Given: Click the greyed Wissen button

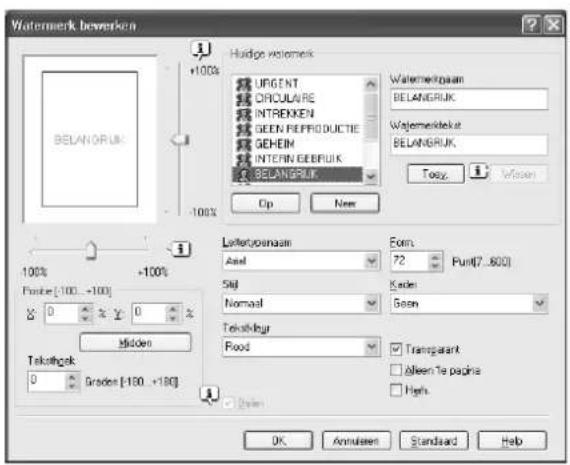Looking at the screenshot, I should [x=519, y=174].
